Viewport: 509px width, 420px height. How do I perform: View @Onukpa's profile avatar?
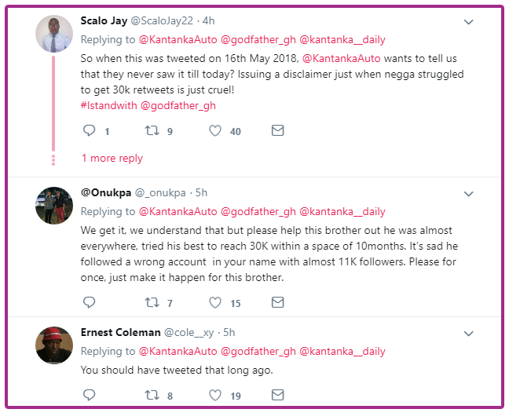tap(54, 206)
